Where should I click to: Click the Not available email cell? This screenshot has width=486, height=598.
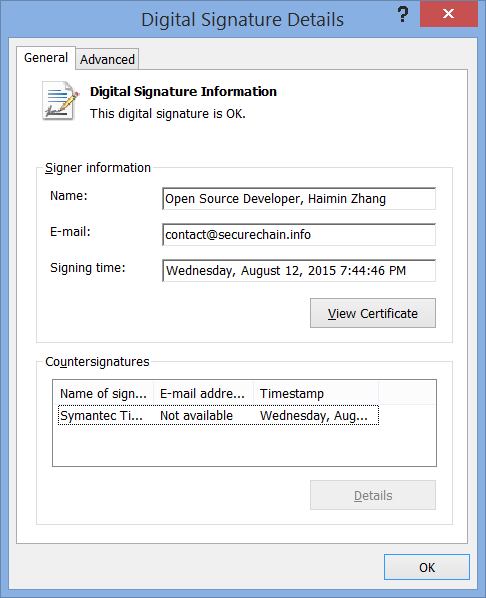[196, 415]
